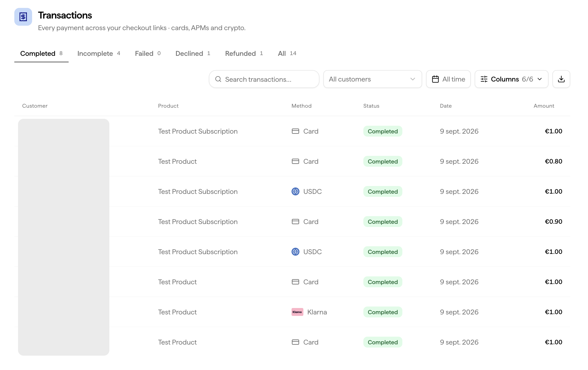This screenshot has width=588, height=370.
Task: Click the card icon in €0.80 row
Action: [295, 161]
